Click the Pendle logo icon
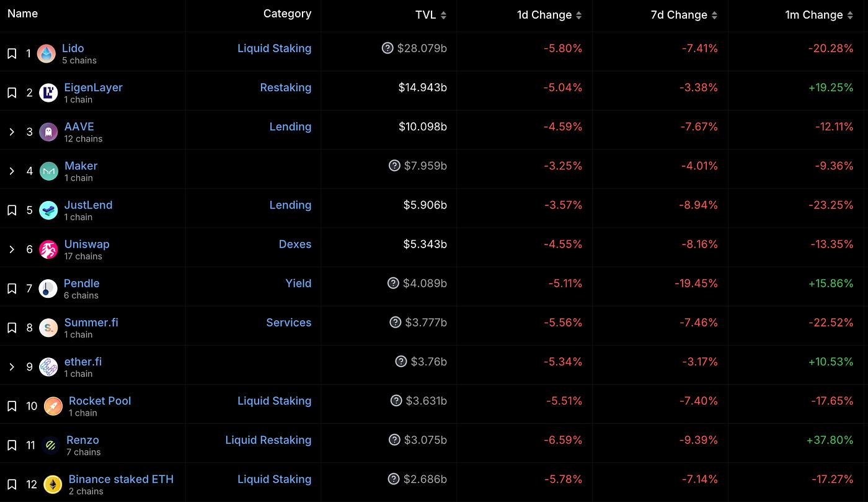The height and width of the screenshot is (502, 868). click(x=48, y=289)
